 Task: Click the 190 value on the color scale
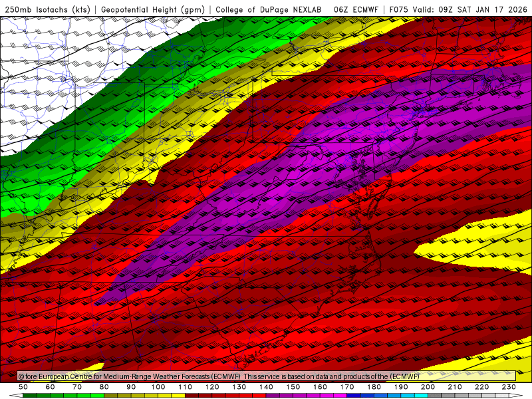click(401, 387)
